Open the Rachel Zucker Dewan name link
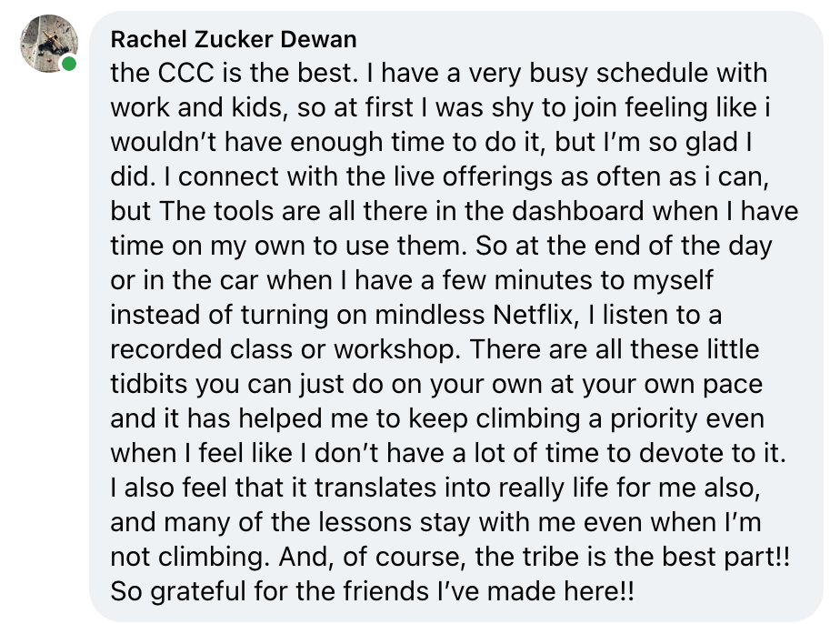Screen dimensions: 840x624 click(234, 40)
